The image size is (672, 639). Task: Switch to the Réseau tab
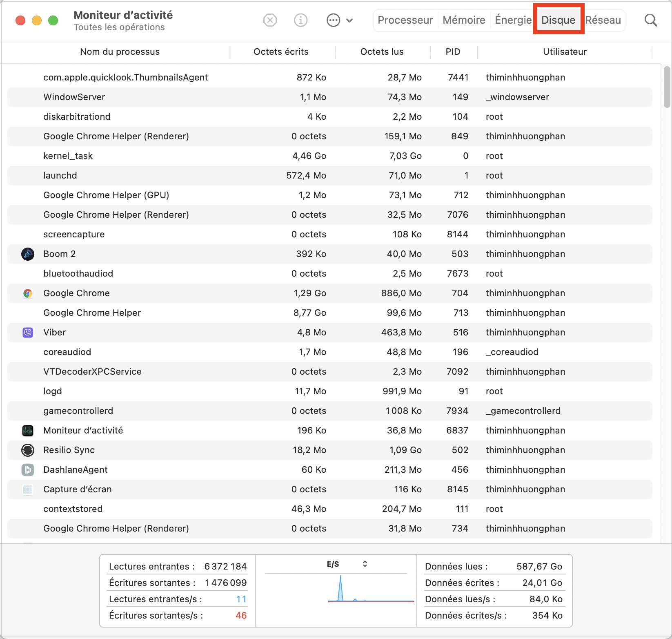click(x=603, y=20)
